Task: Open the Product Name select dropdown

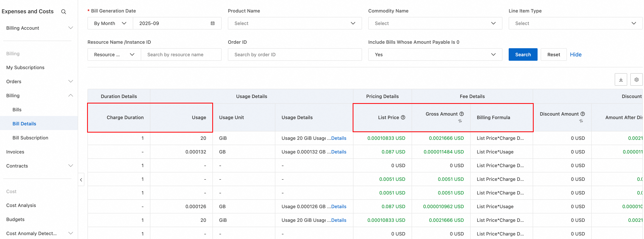Action: click(294, 23)
